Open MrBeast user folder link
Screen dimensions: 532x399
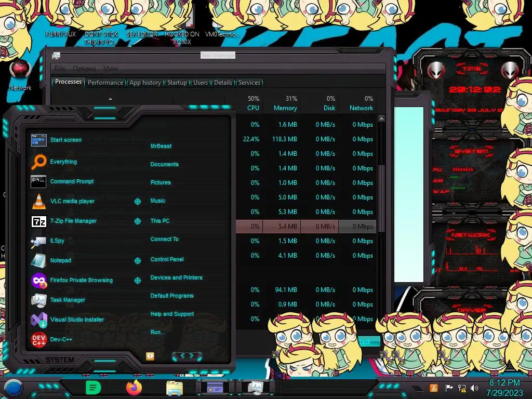pos(161,146)
